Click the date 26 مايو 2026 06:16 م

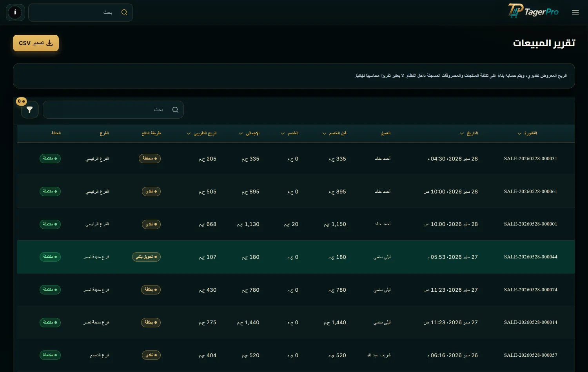pyautogui.click(x=452, y=355)
